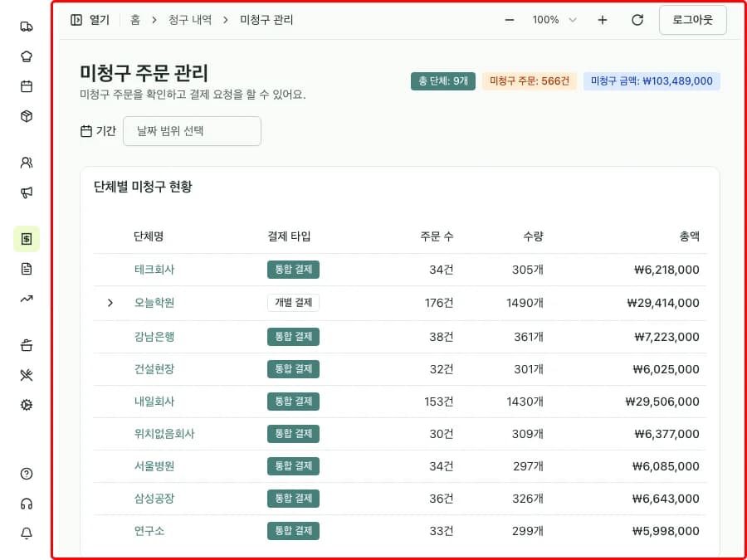
Task: Open the calendar icon in the sidebar
Action: [26, 85]
